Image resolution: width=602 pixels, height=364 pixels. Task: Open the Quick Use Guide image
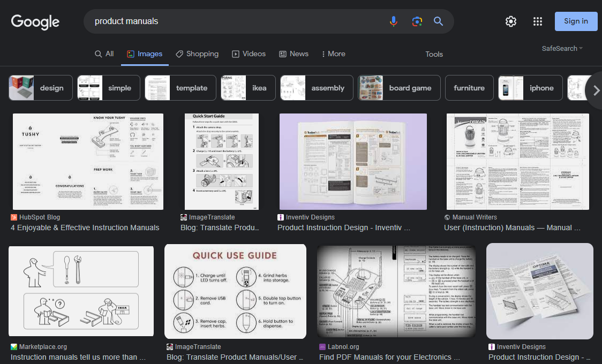[235, 292]
